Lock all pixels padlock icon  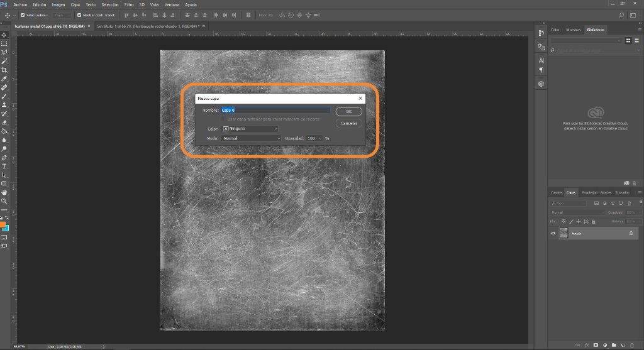pos(594,222)
